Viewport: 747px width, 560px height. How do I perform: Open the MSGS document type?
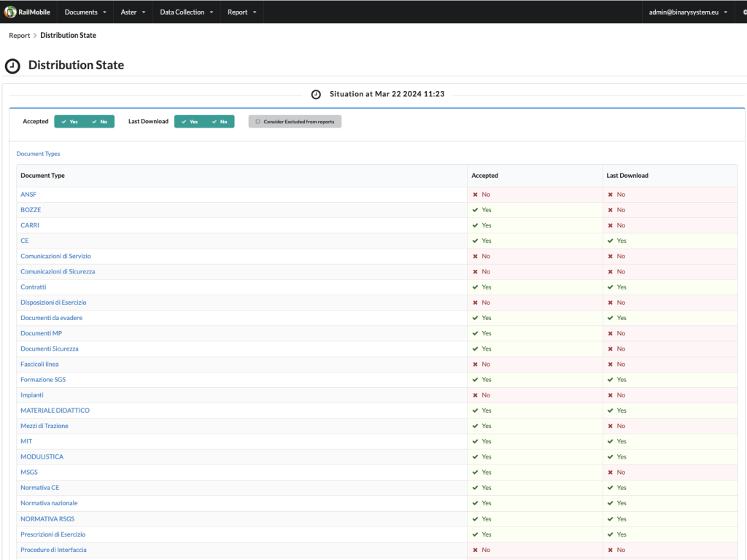[29, 472]
